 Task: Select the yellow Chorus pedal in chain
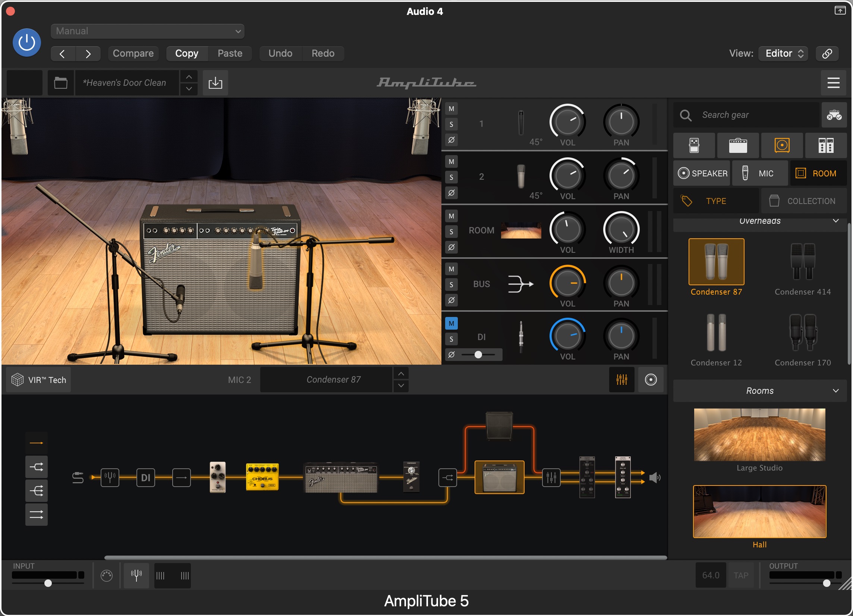[262, 477]
